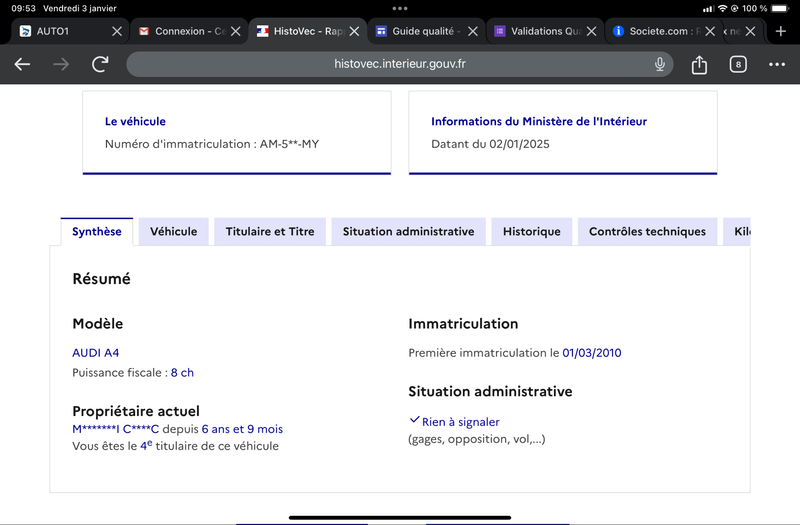Select the Titulaire et Titre tab
The width and height of the screenshot is (800, 525).
pyautogui.click(x=270, y=232)
